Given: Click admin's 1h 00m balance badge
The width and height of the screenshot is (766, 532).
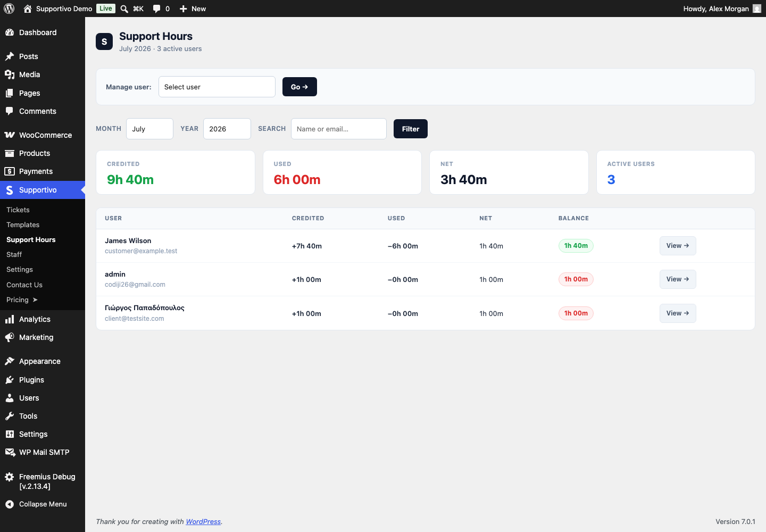Looking at the screenshot, I should tap(576, 279).
